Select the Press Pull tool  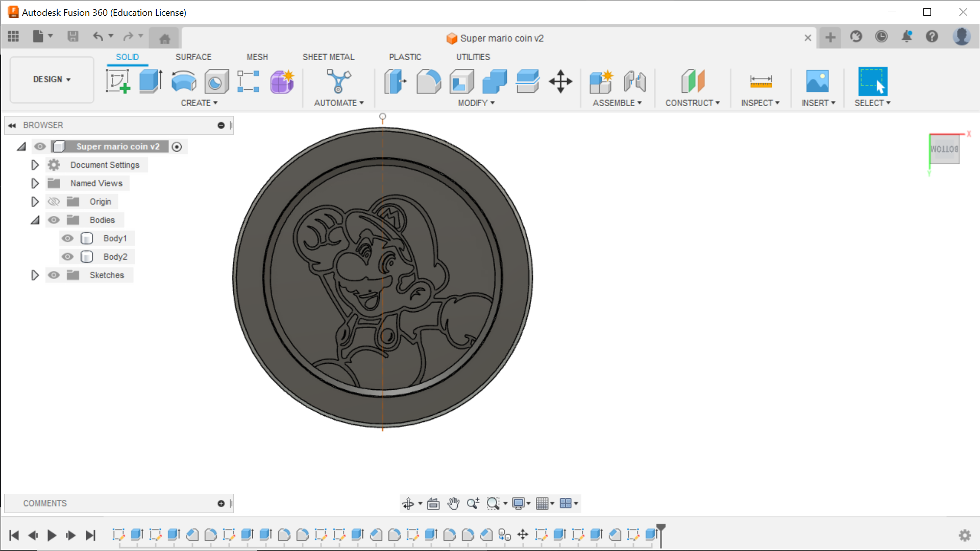(395, 82)
